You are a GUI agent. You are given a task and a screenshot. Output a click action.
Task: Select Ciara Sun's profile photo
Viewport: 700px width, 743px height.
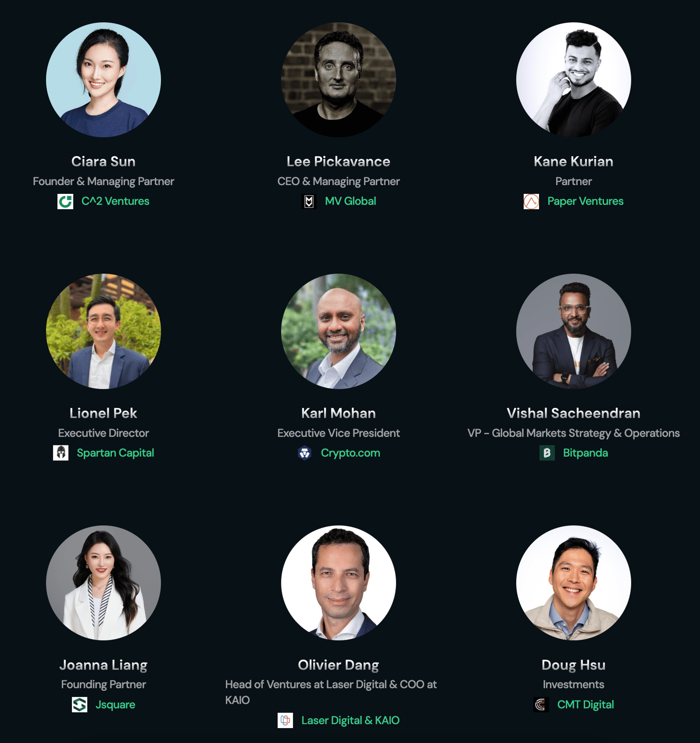click(x=104, y=80)
